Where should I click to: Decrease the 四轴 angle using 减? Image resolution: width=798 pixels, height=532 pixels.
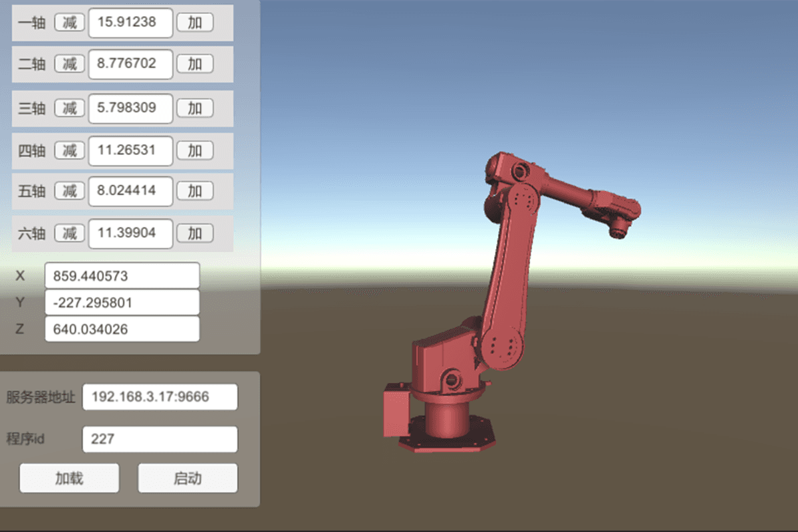[69, 150]
